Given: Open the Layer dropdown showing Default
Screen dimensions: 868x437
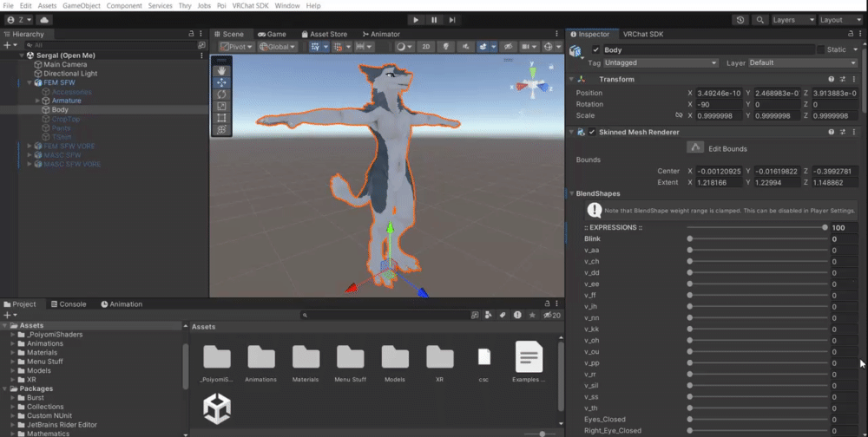Looking at the screenshot, I should point(802,62).
